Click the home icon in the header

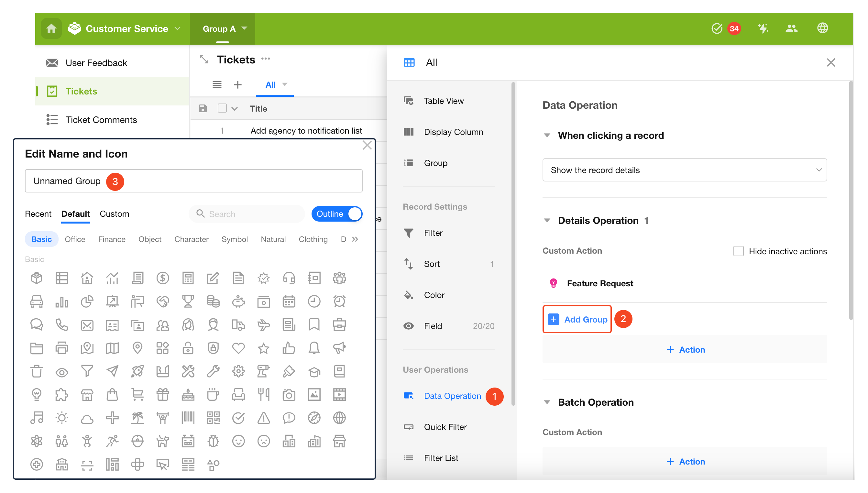pyautogui.click(x=51, y=28)
